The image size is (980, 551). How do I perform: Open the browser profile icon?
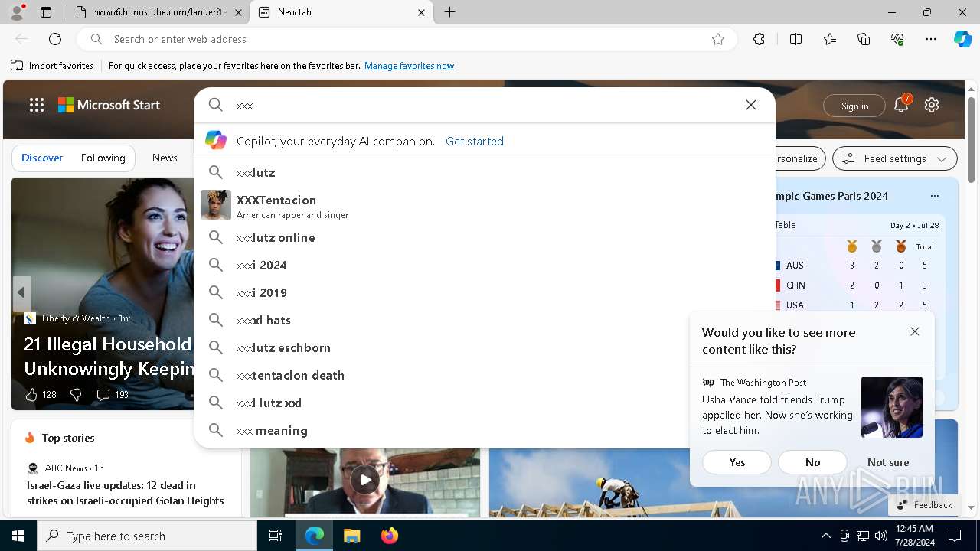point(17,12)
